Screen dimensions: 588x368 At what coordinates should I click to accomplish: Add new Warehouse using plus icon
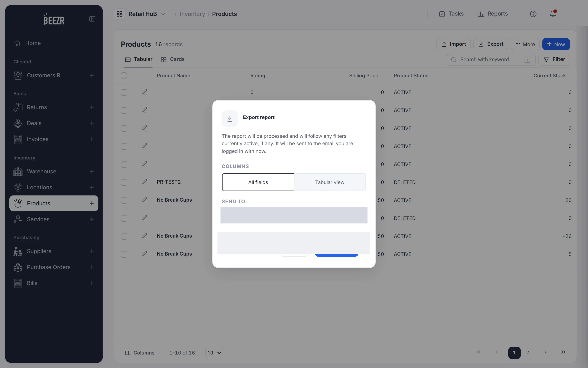92,172
